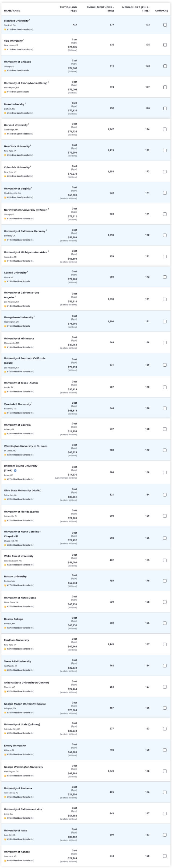The width and height of the screenshot is (172, 868).
Task: Click the ranking badge icon under Boston College
Action: pyautogui.click(x=5, y=628)
